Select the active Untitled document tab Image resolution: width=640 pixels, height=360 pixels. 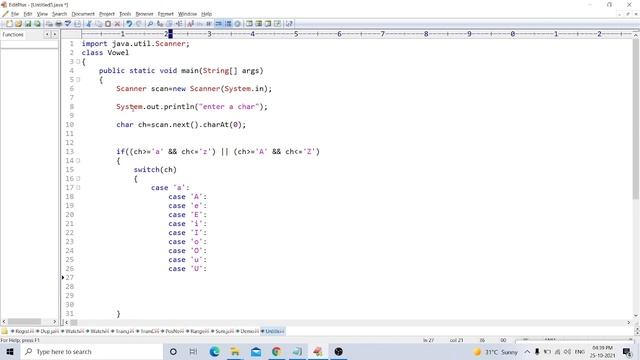tap(273, 331)
